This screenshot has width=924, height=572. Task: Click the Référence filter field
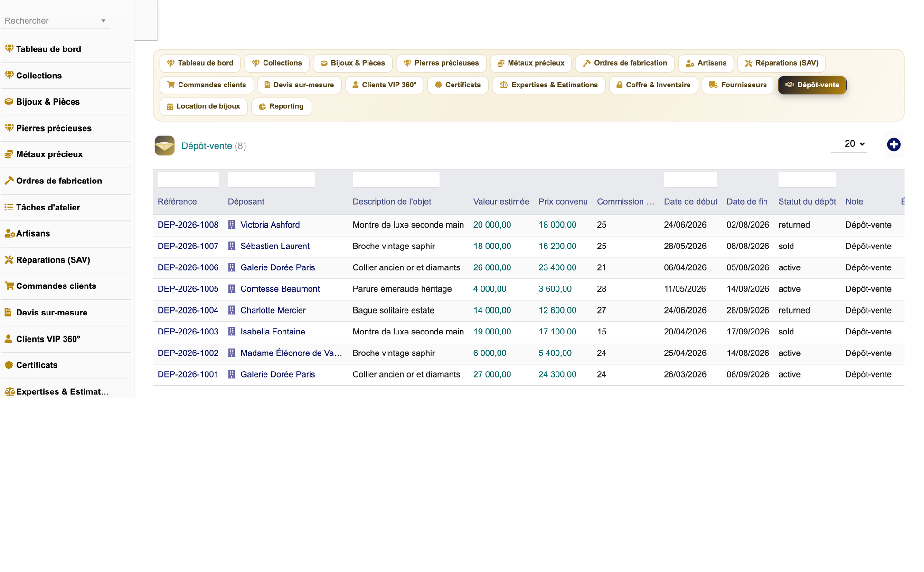188,179
